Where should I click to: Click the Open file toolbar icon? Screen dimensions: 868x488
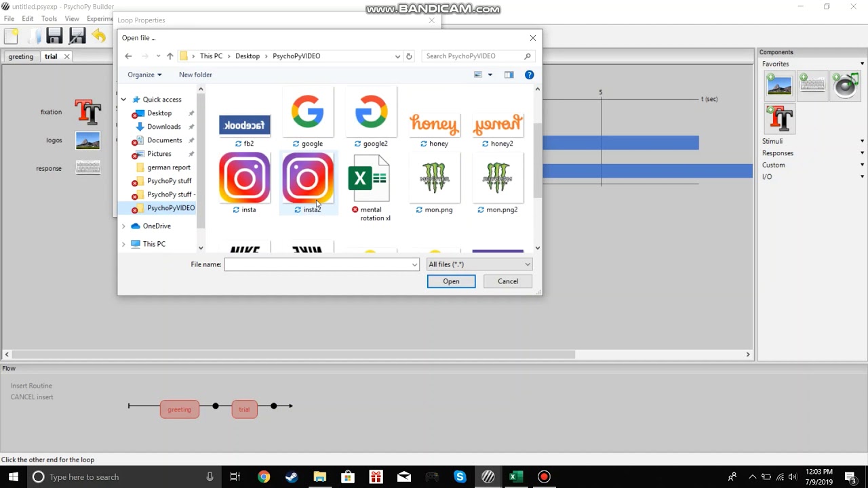pos(33,37)
